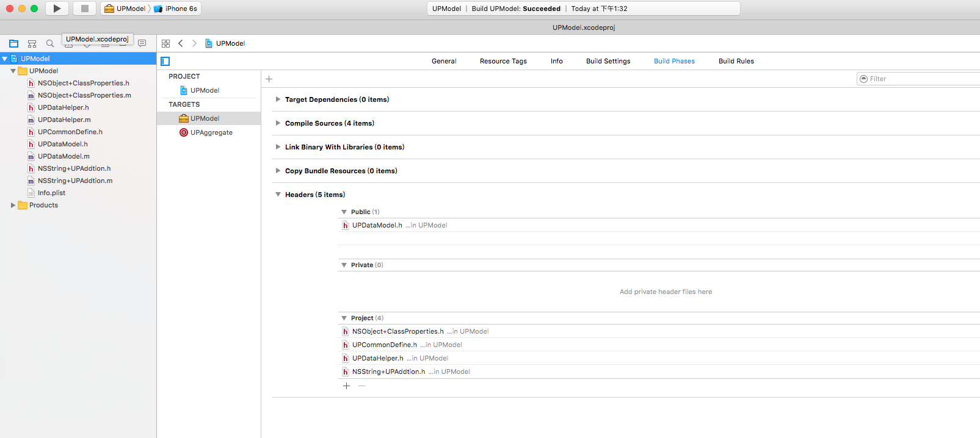Collapse the Public headers group
Image resolution: width=980 pixels, height=438 pixels.
tap(344, 212)
